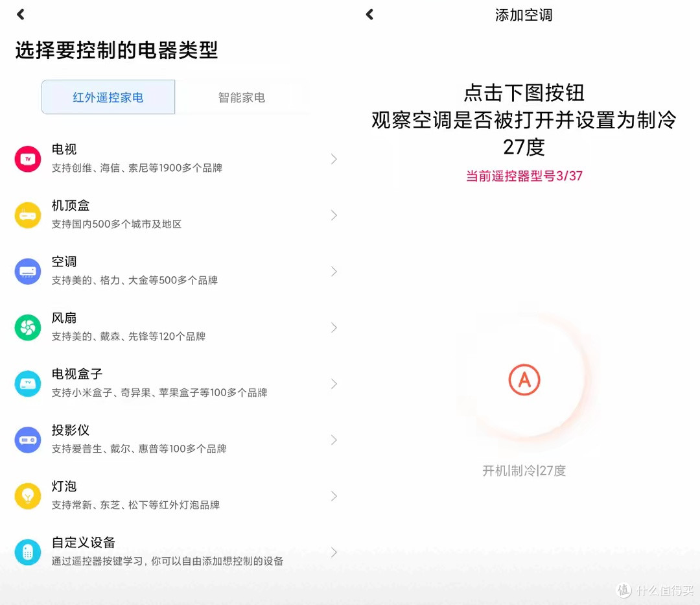
Task: Tap 支持创维、海信、索尼等1900多个品牌 description
Action: (x=137, y=168)
